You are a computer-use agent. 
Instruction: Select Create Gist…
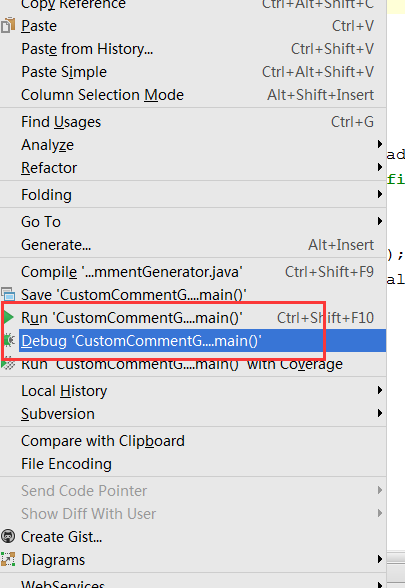(x=193, y=537)
